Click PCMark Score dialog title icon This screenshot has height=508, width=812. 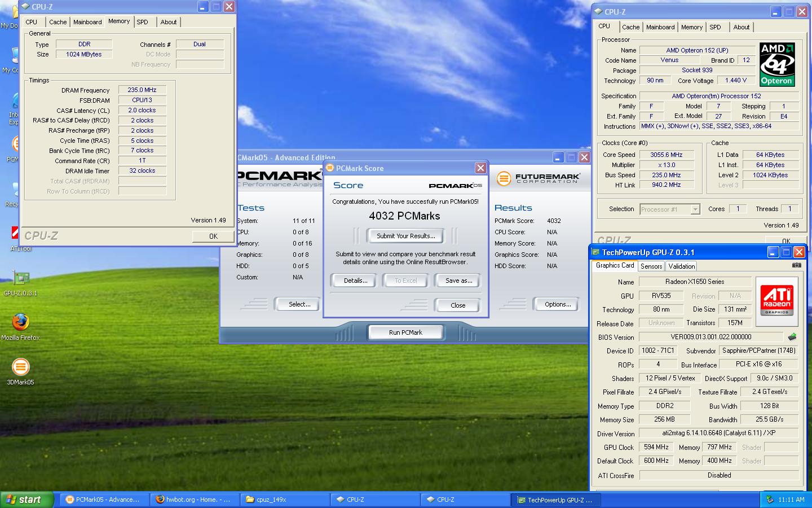330,168
